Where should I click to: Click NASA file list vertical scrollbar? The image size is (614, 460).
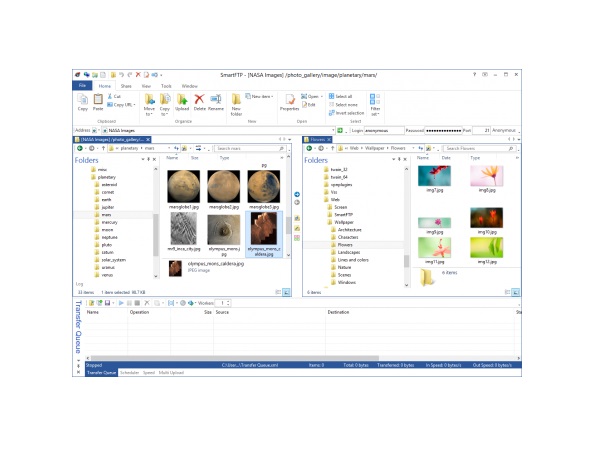[x=289, y=225]
